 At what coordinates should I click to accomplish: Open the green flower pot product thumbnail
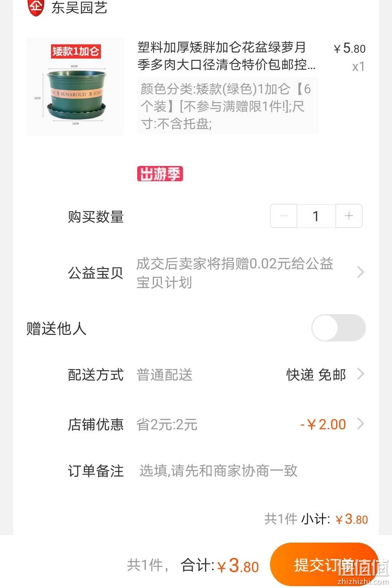click(75, 86)
